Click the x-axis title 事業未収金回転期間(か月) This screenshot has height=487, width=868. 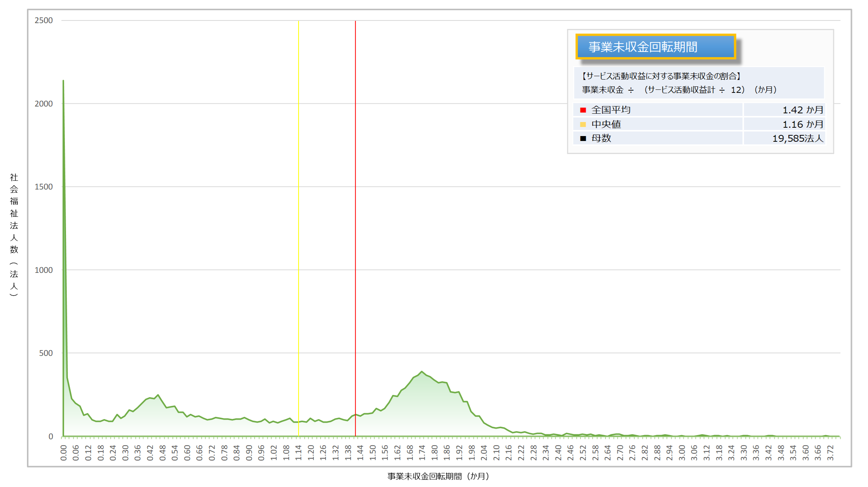pyautogui.click(x=439, y=476)
